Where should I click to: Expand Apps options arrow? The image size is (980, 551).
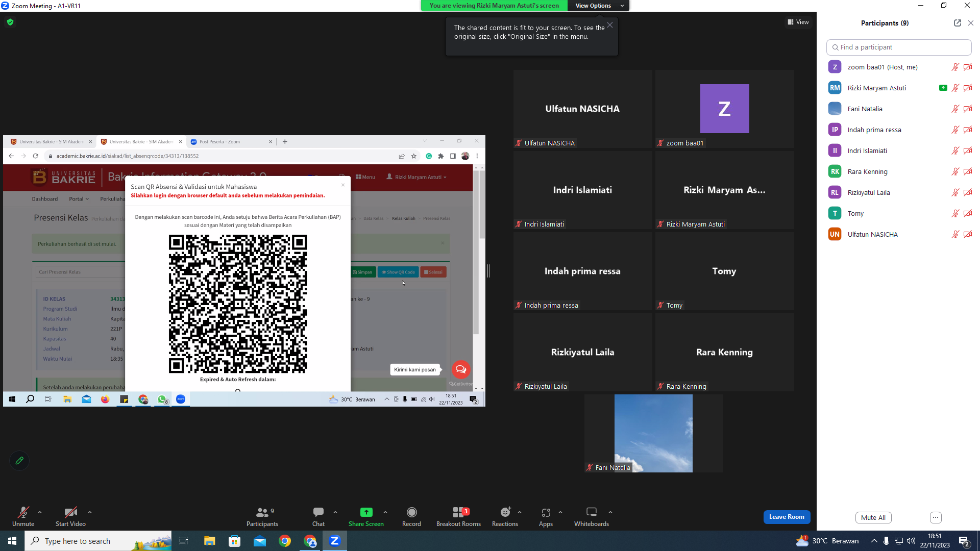[x=560, y=512]
